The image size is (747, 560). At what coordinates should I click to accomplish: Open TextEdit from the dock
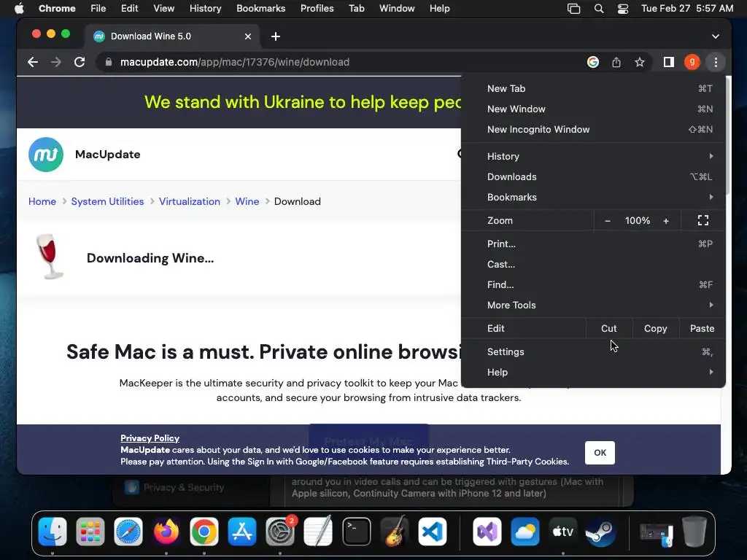(318, 532)
